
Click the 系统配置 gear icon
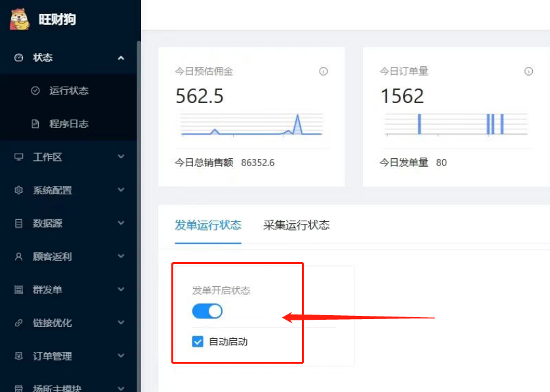[x=18, y=190]
